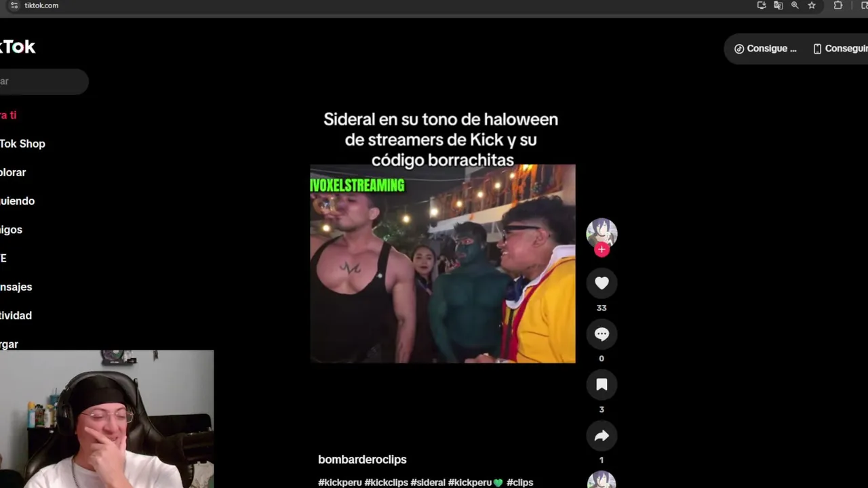Open the #sideral hashtag
The image size is (868, 488).
(427, 483)
